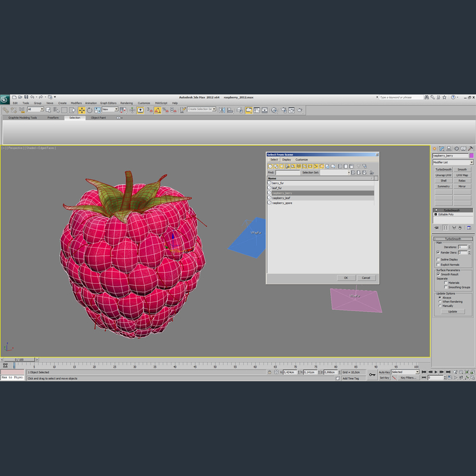Screen dimensions: 476x476
Task: Open the Modifier List dropdown
Action: point(472,162)
